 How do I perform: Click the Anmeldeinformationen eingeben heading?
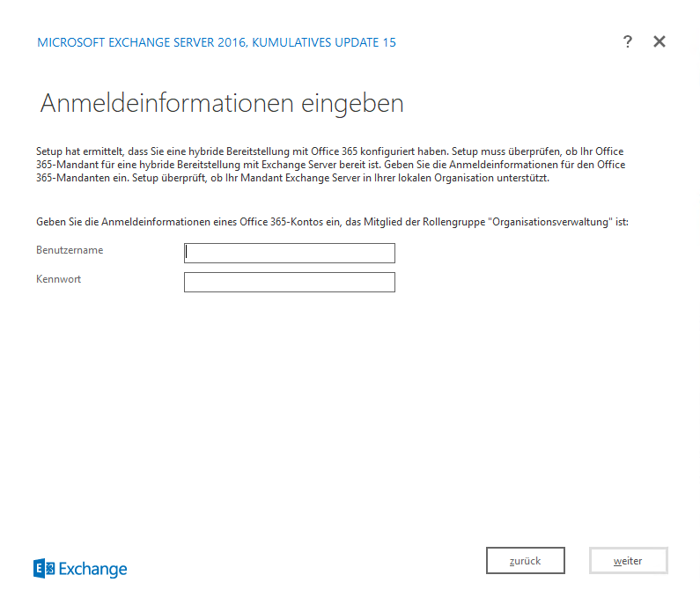click(222, 104)
